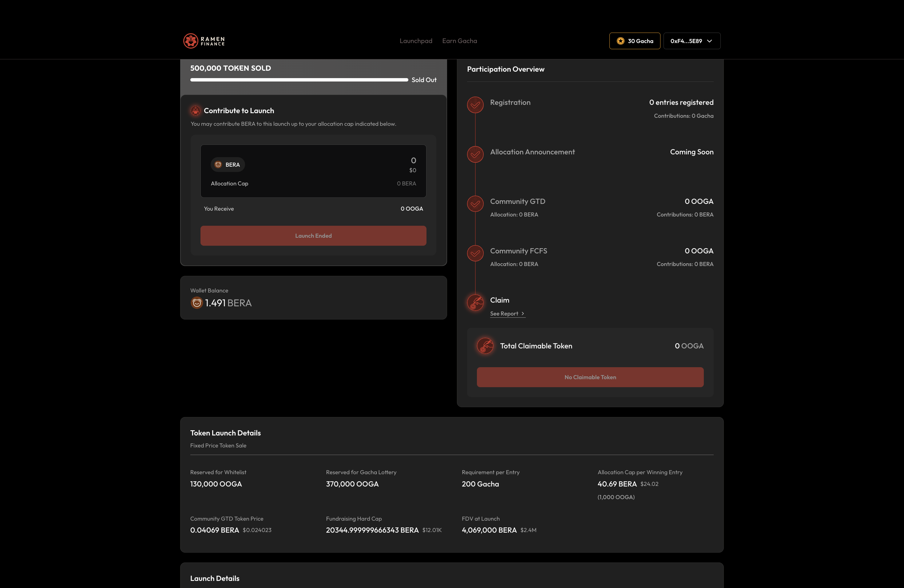Click the Contribute to Launch ramen icon

tap(195, 110)
